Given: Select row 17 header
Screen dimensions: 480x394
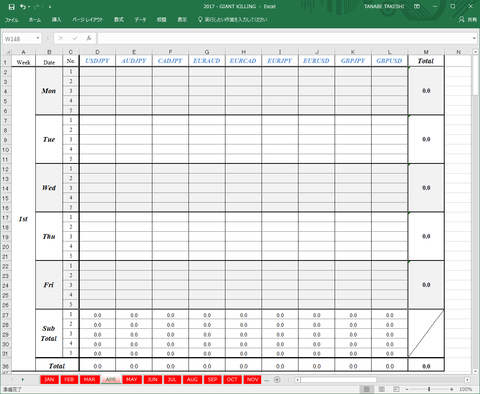Looking at the screenshot, I should [x=6, y=218].
